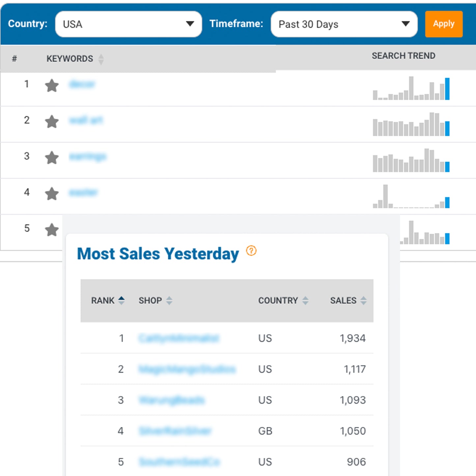Sort table by RANK column arrows
Screen dimensions: 476x476
[121, 300]
